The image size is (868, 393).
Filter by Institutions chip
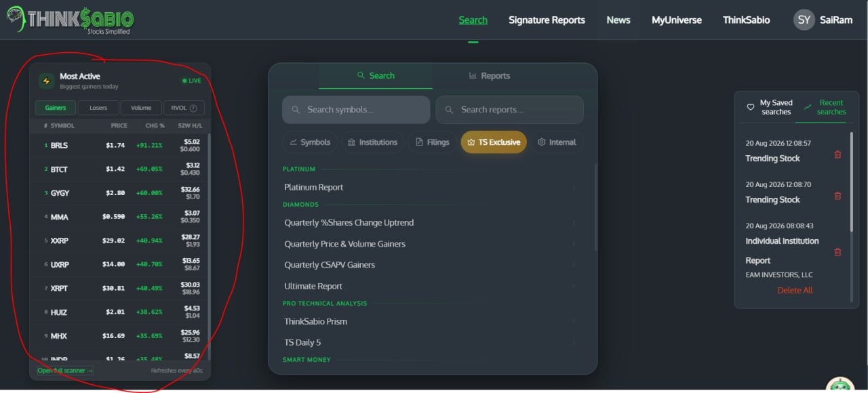pyautogui.click(x=372, y=142)
